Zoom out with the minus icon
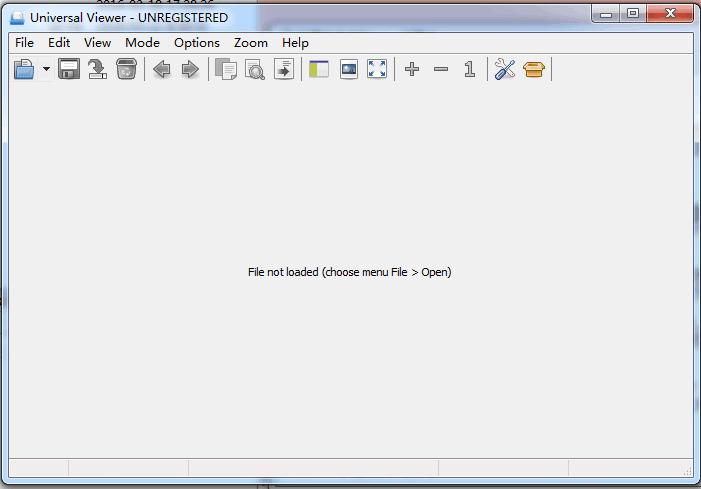701x489 pixels. pos(441,69)
